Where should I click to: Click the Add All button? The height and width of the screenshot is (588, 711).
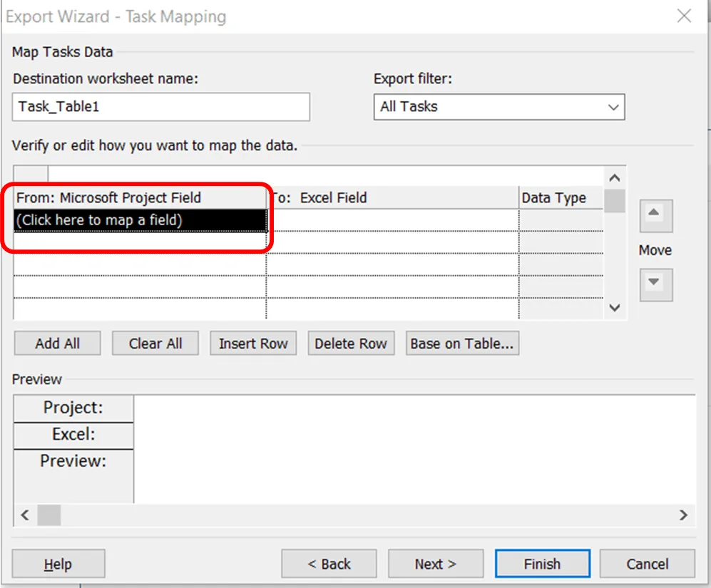[58, 344]
